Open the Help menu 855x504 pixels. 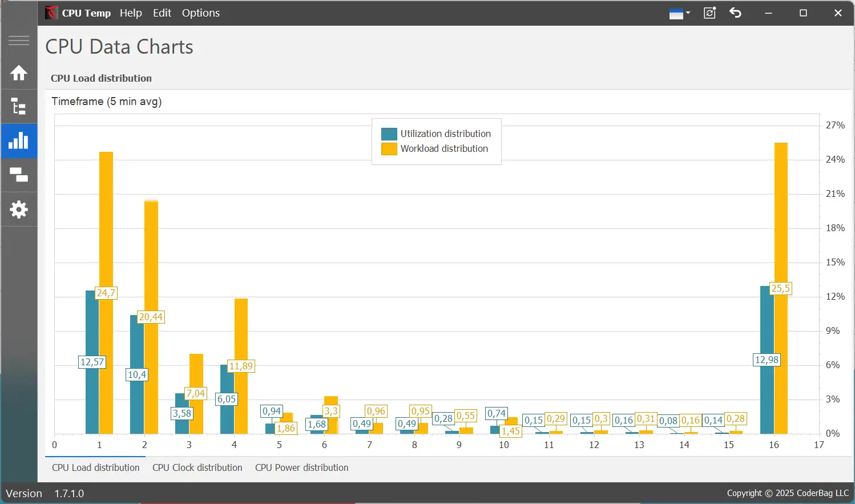131,13
